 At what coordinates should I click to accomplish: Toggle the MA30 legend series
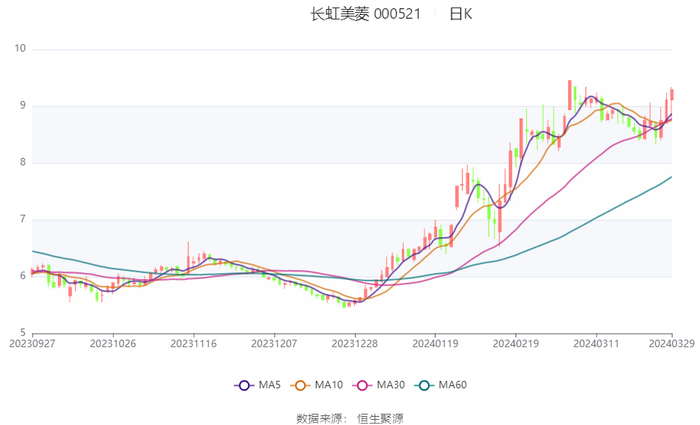pos(379,385)
